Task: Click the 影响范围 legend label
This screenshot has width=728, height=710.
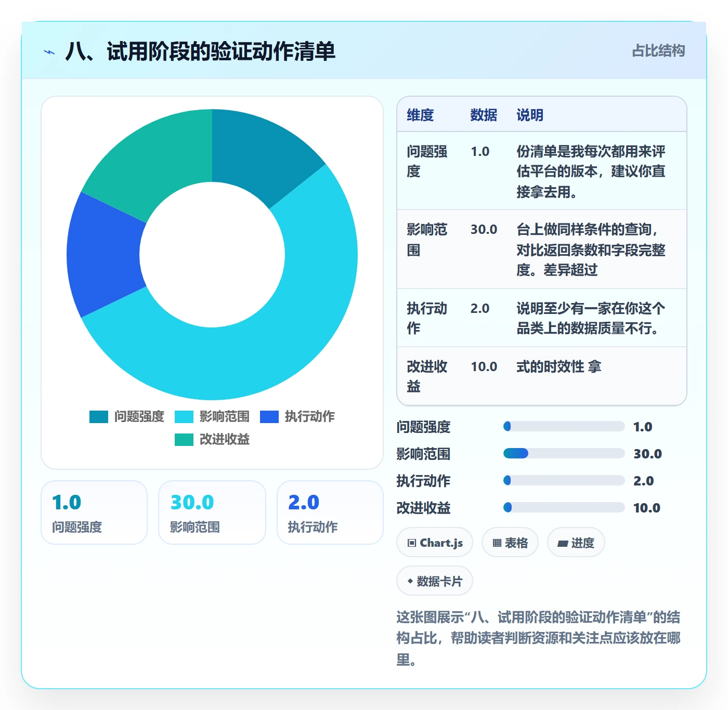Action: coord(225,417)
